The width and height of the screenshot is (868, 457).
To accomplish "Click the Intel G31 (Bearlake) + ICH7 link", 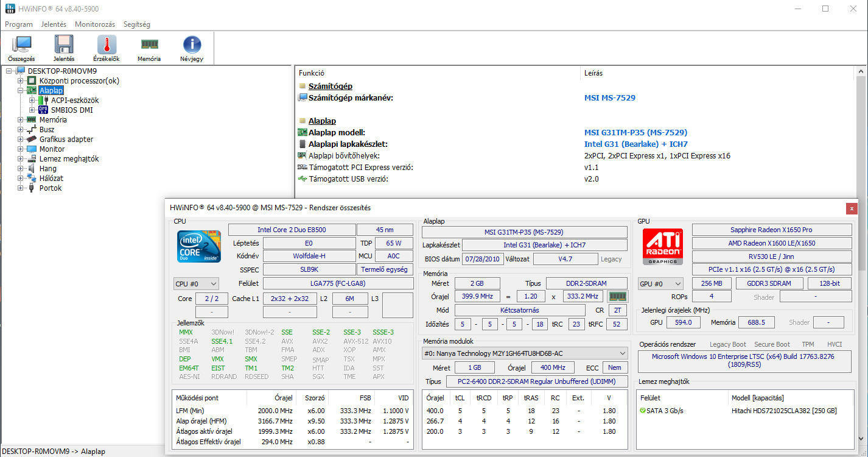I will [635, 144].
